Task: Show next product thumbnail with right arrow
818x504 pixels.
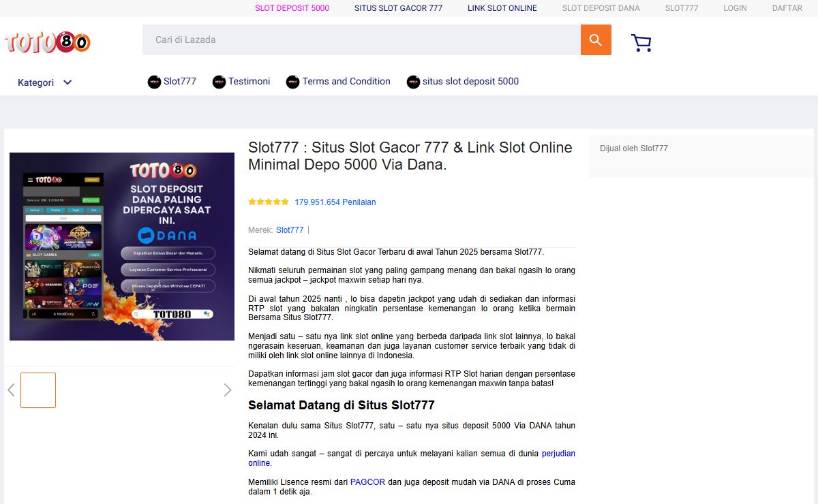Action: [228, 390]
